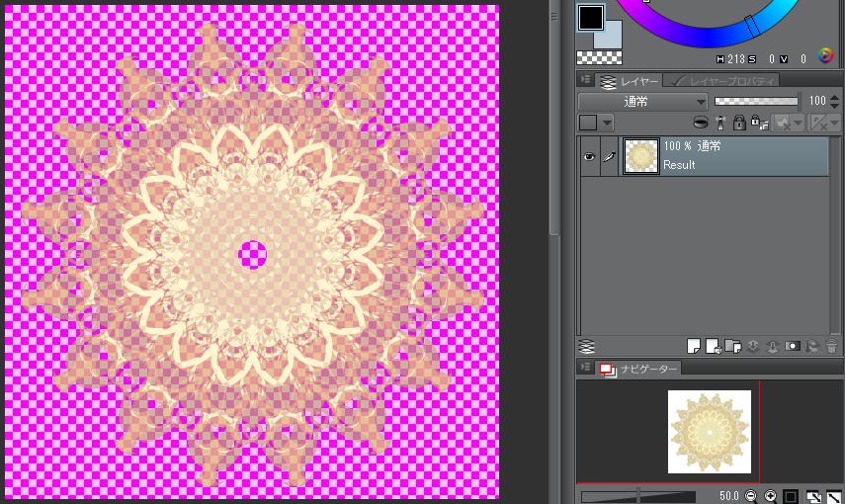Click the layer opacity slider
Viewport: 845px width, 504px height.
(x=756, y=101)
